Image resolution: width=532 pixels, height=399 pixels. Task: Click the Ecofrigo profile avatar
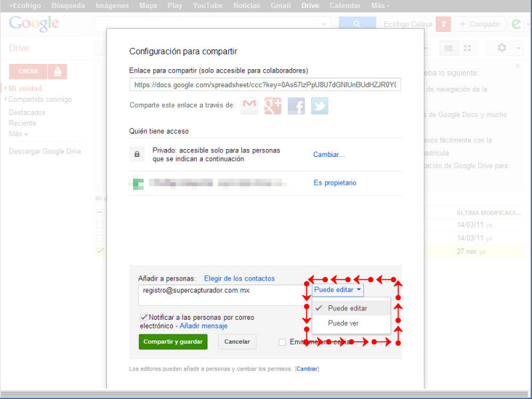click(516, 24)
